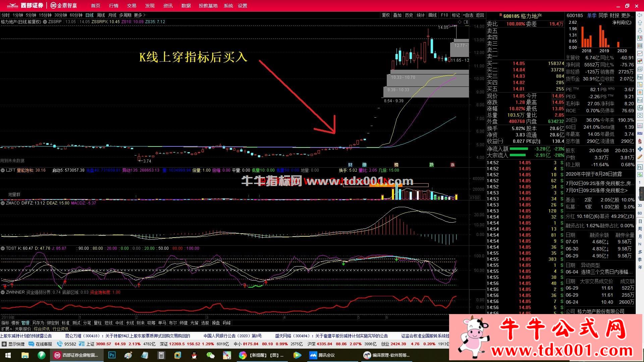Image resolution: width=644 pixels, height=362 pixels.
Task: Click the up arrow icon in right sidebar
Action: 640,23
